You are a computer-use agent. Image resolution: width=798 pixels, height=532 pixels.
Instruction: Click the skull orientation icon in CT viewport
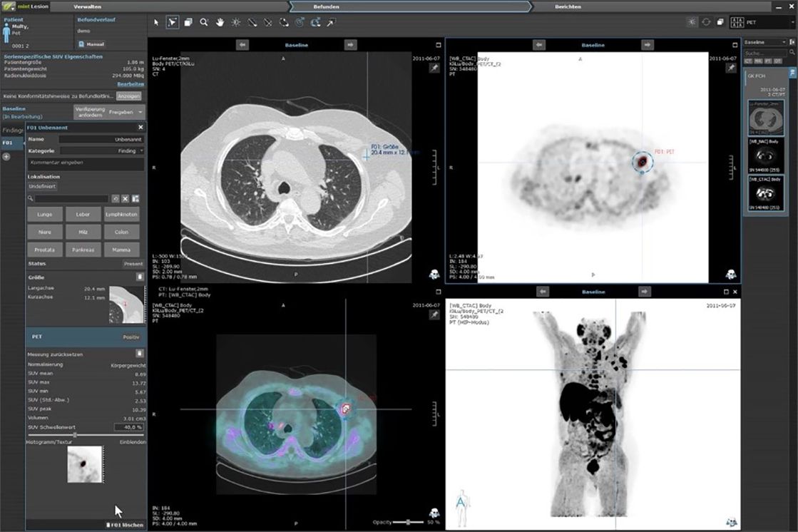(x=434, y=275)
